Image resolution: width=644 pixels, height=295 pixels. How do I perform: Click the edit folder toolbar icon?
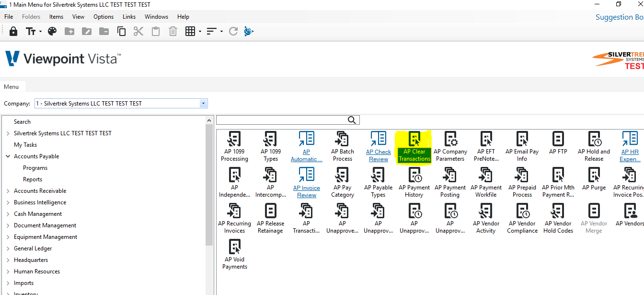coord(87,31)
